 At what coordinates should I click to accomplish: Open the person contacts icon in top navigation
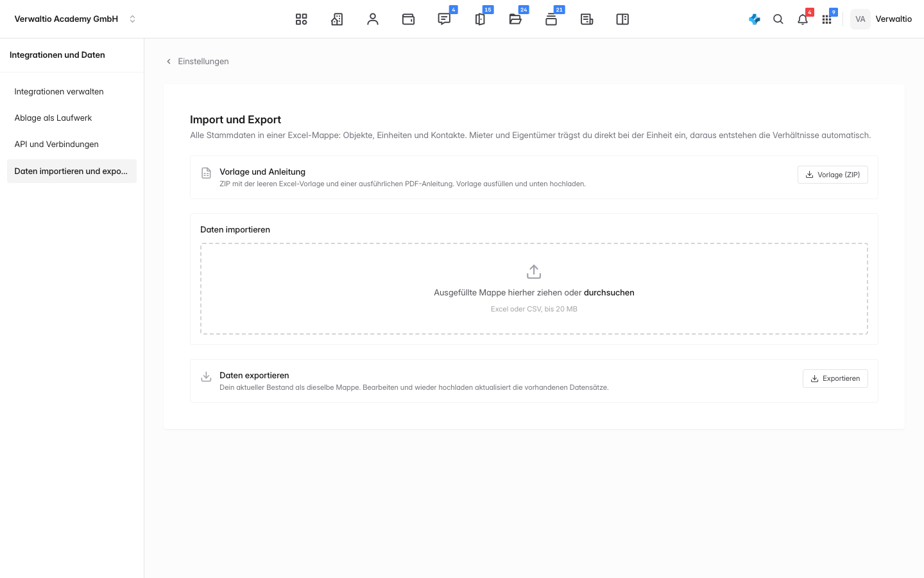pyautogui.click(x=373, y=19)
